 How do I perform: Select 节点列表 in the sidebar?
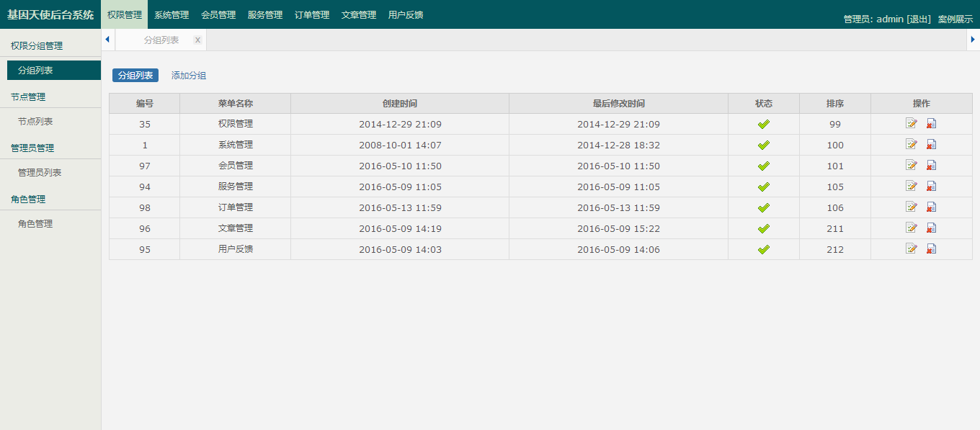tap(35, 122)
